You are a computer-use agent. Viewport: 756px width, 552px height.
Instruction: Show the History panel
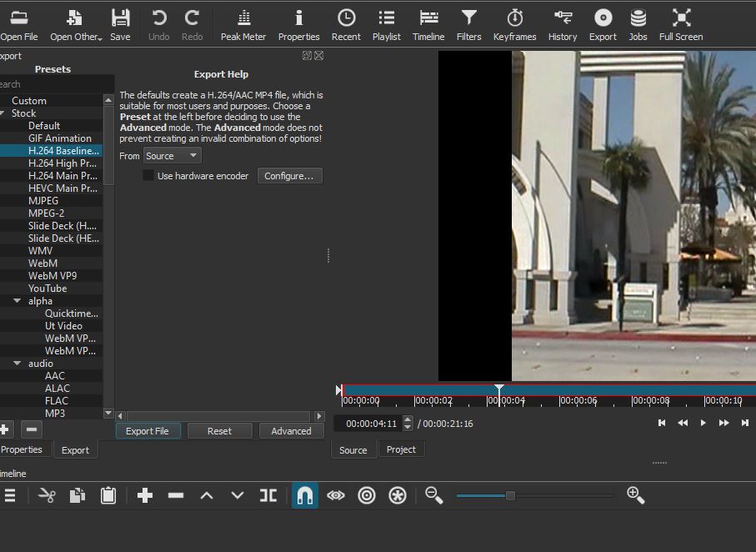(563, 25)
